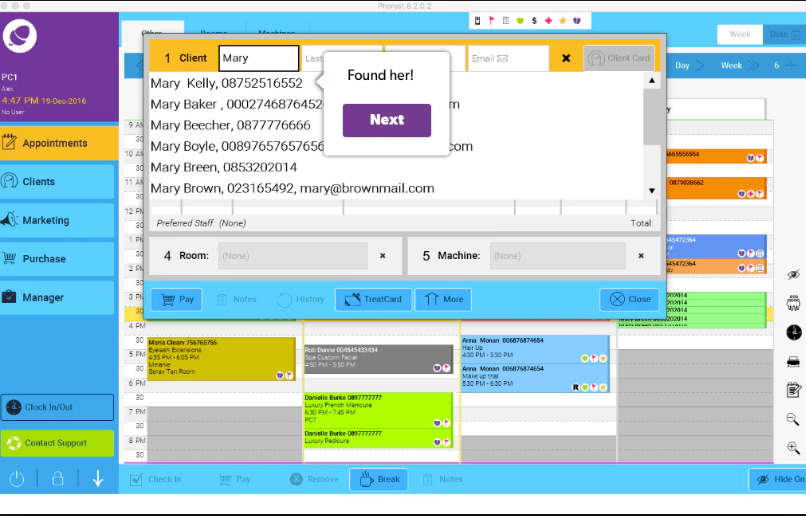Expand the Room selection field

292,256
